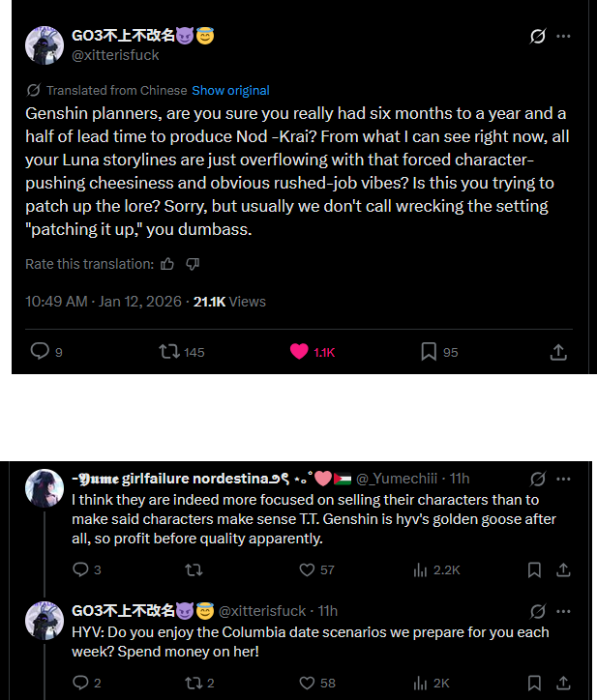The width and height of the screenshot is (597, 700).
Task: Show original Chinese text
Action: click(x=230, y=91)
